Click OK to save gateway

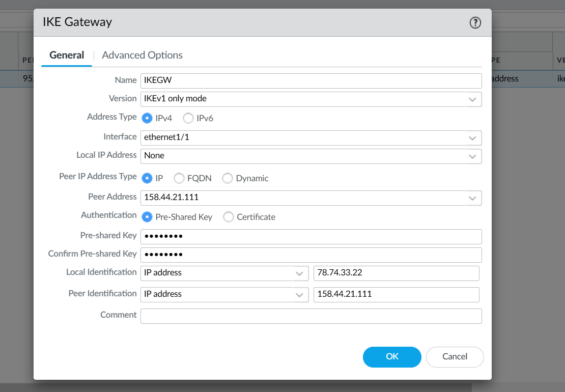[392, 357]
